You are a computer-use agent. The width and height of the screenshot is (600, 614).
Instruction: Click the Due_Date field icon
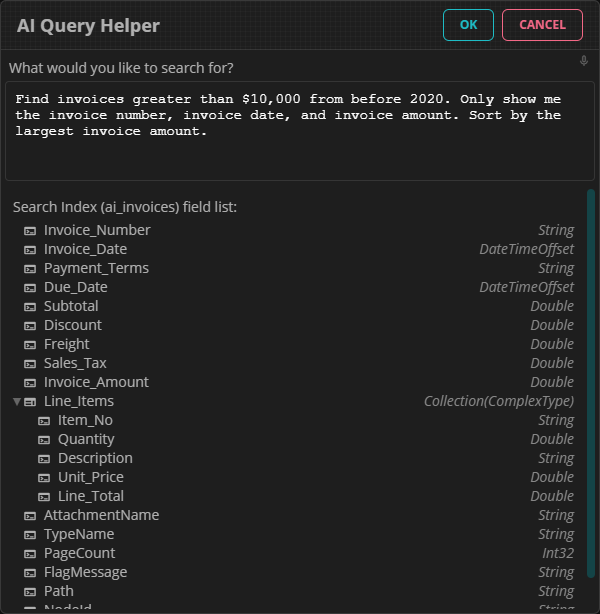tap(30, 288)
